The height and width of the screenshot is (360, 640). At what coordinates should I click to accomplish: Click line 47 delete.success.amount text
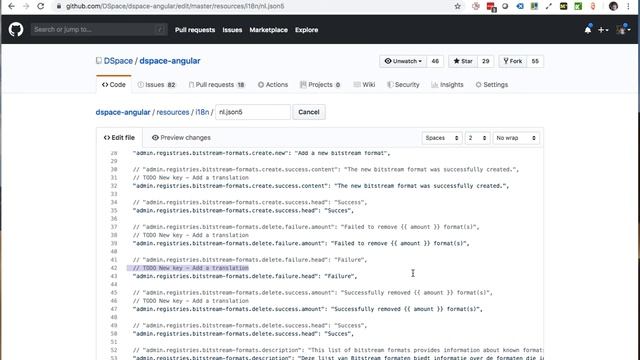[x=307, y=309]
